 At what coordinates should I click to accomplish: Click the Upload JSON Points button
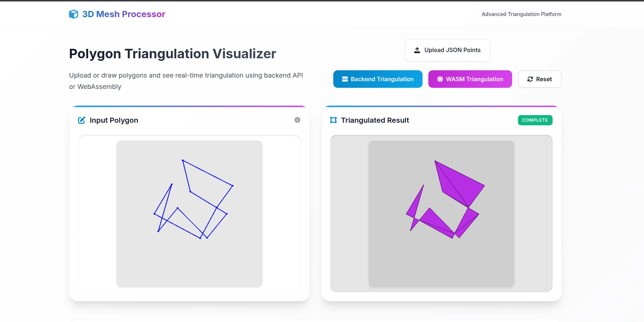[447, 50]
